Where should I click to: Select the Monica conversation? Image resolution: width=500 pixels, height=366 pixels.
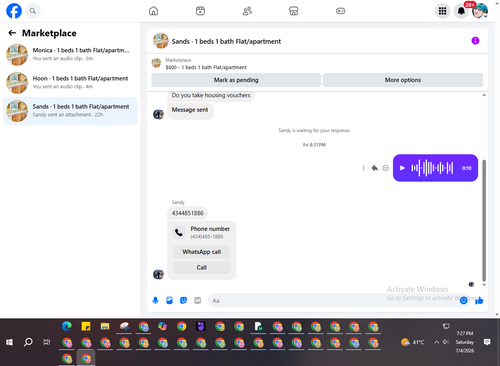click(x=70, y=54)
